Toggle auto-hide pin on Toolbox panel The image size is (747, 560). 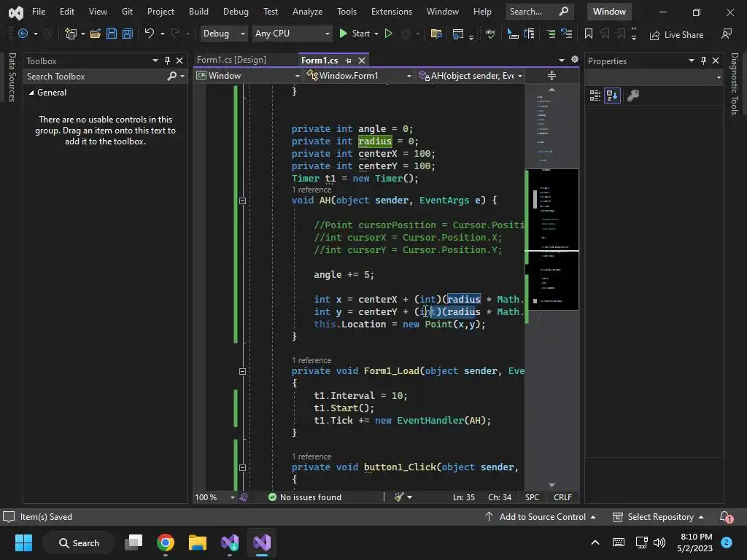167,61
